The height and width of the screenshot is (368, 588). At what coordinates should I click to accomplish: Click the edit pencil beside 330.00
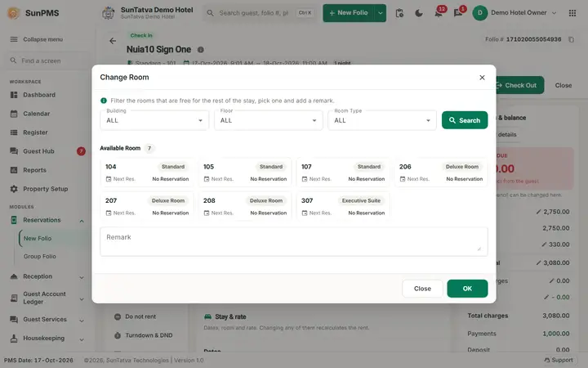tap(544, 245)
